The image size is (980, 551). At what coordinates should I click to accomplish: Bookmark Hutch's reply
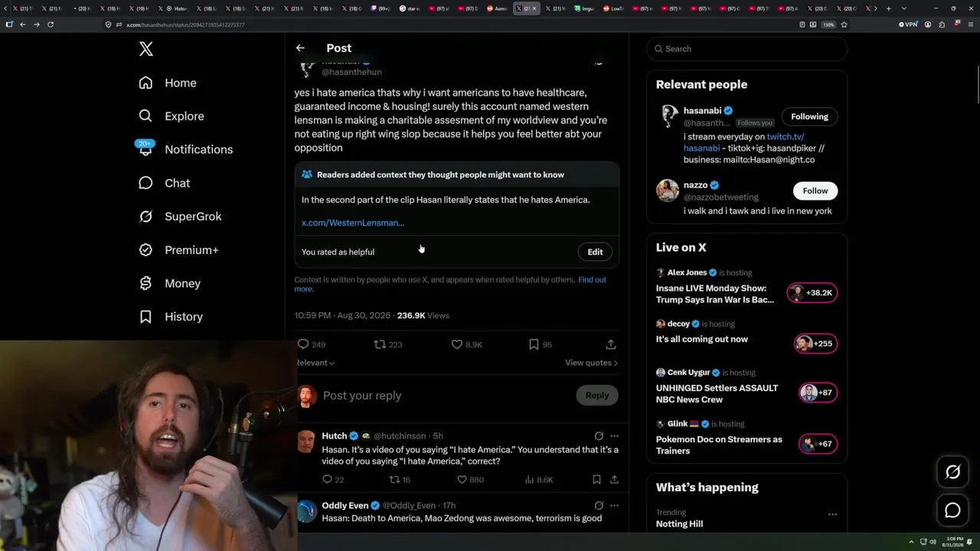coord(596,480)
